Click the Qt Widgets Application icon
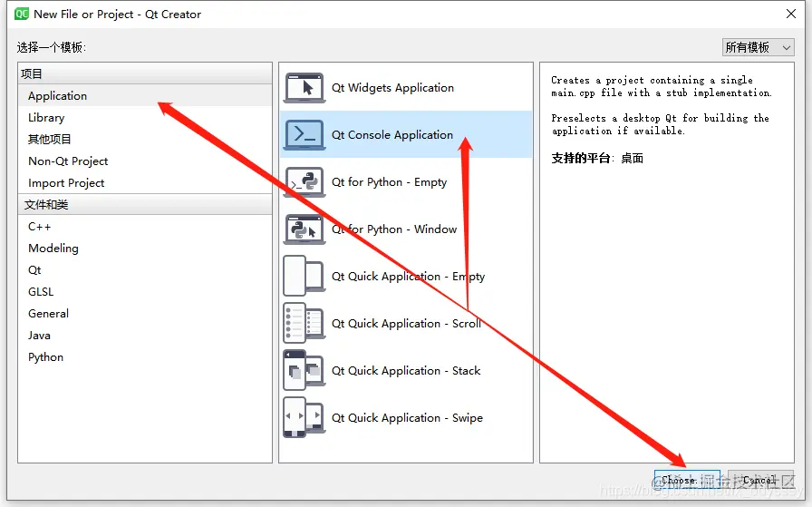Image resolution: width=812 pixels, height=507 pixels. (304, 88)
